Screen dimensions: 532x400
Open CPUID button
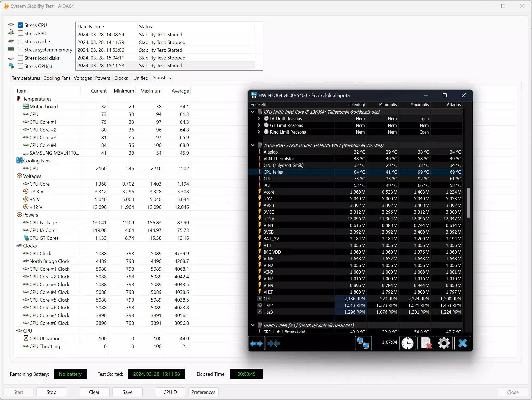[x=170, y=392]
